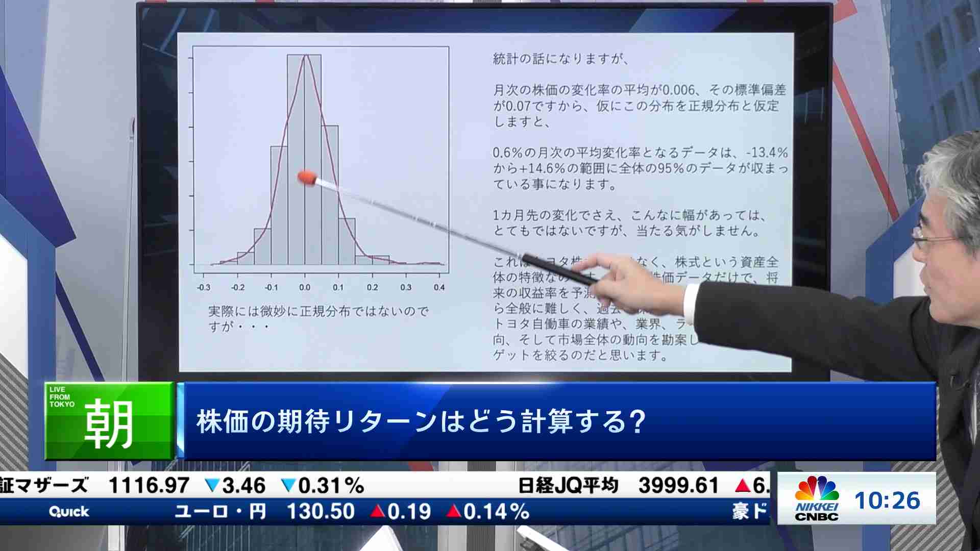Click the 3999.61 JQ average value

click(678, 485)
